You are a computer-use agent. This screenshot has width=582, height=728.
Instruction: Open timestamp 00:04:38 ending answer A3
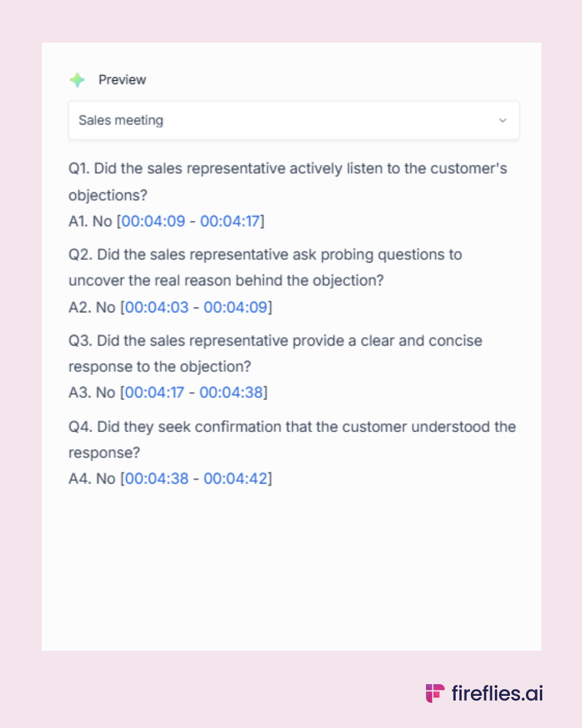231,392
